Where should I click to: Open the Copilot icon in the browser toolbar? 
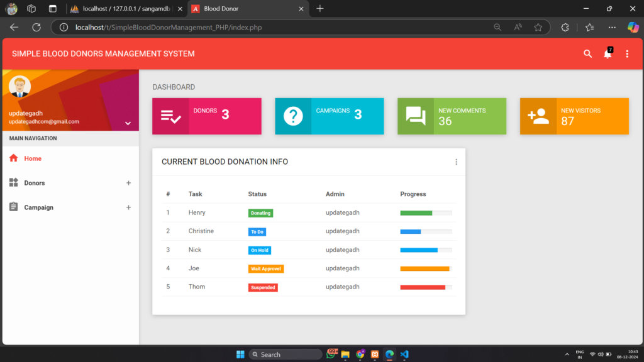coord(633,28)
